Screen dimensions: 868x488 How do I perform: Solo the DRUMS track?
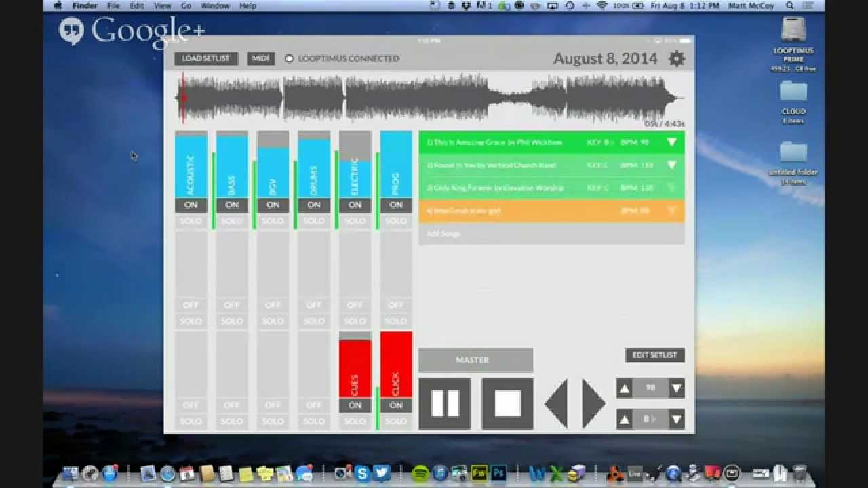[x=314, y=221]
